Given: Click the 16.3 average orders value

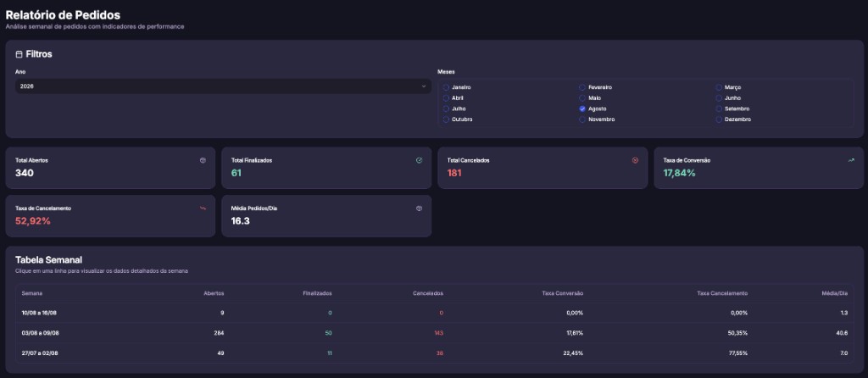Looking at the screenshot, I should pos(240,221).
